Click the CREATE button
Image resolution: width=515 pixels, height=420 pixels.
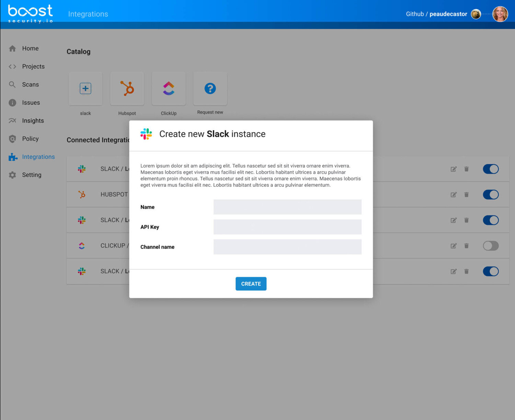251,284
